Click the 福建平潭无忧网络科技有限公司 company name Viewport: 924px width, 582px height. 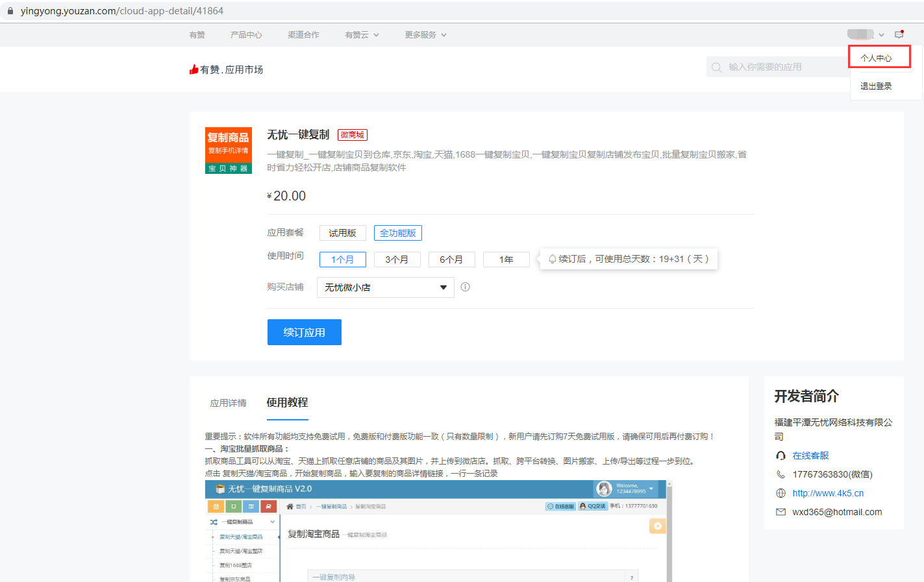tap(834, 429)
